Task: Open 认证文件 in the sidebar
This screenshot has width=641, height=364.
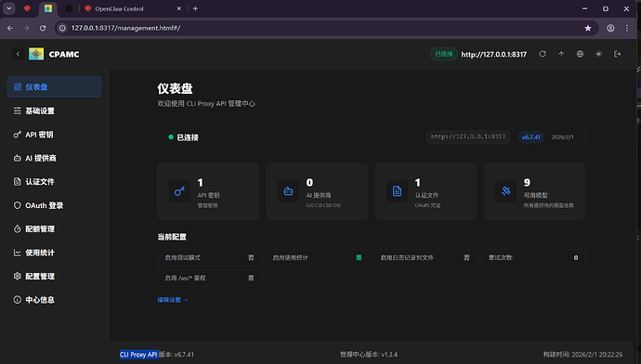Action: coord(55,182)
